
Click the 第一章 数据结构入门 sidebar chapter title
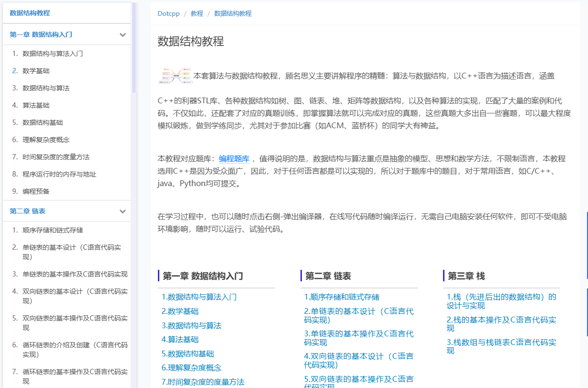tap(41, 35)
